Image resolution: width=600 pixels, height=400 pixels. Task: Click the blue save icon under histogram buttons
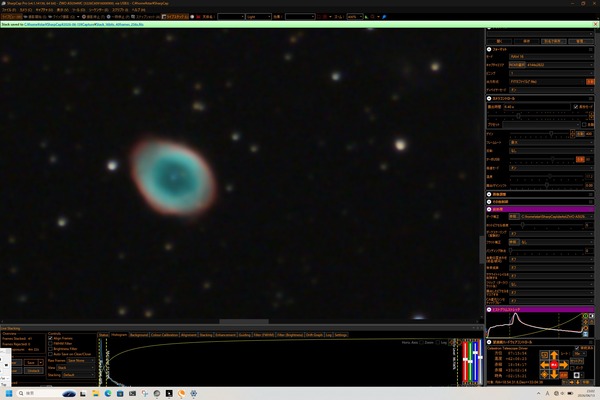pyautogui.click(x=585, y=334)
